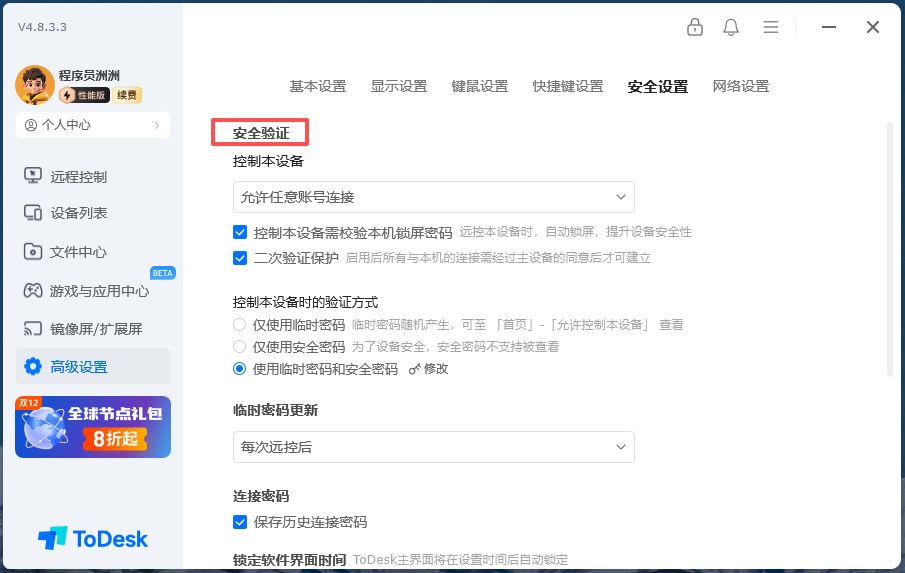
Task: Click the 临时密码更新 heading
Action: click(275, 410)
